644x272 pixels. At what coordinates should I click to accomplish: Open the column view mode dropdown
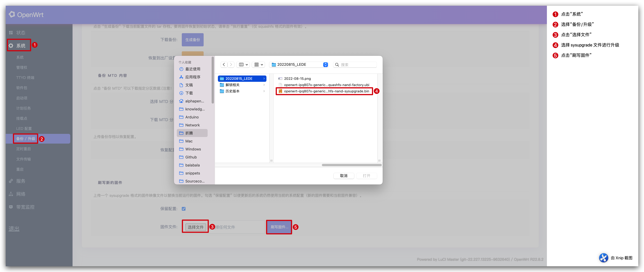243,65
